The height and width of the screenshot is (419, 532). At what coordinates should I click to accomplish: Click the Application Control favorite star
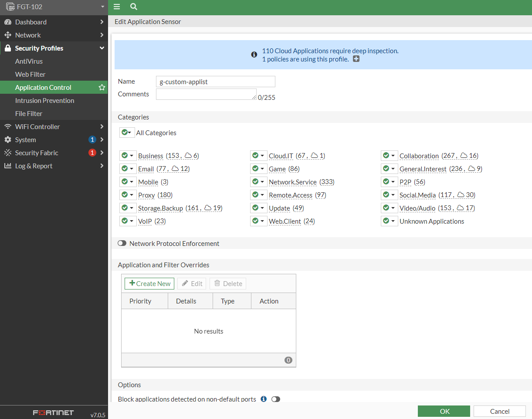pos(102,88)
